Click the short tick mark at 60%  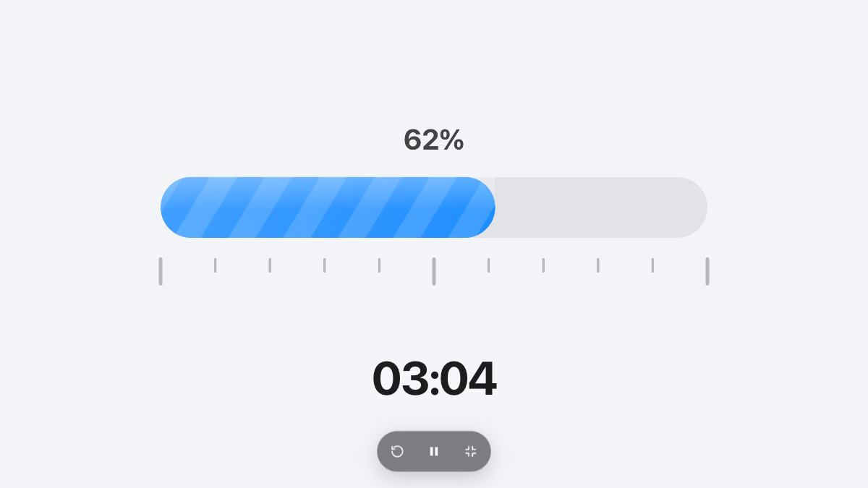(488, 265)
